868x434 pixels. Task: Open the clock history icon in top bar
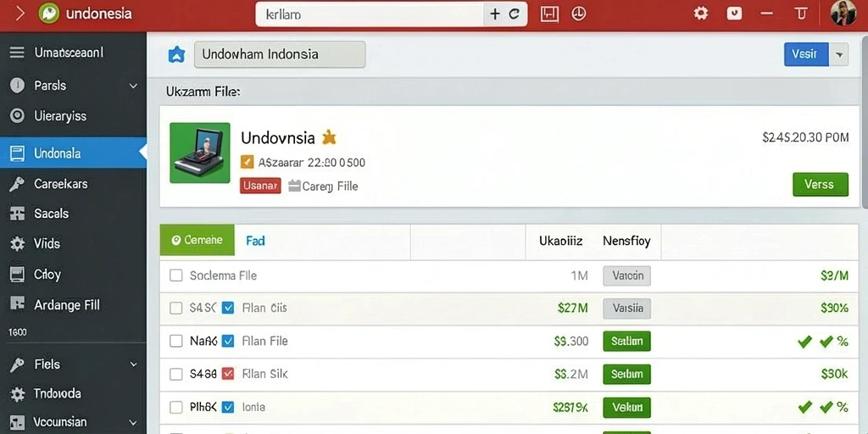coord(578,14)
